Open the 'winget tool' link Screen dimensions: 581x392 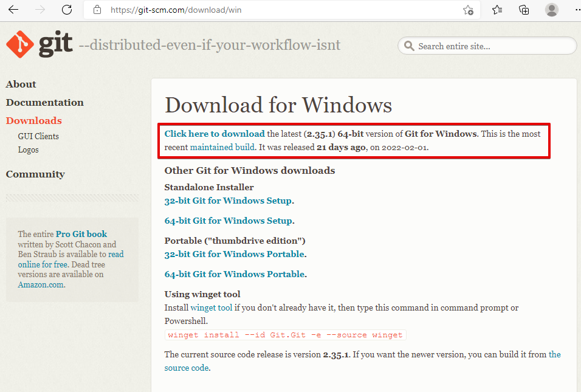[211, 308]
